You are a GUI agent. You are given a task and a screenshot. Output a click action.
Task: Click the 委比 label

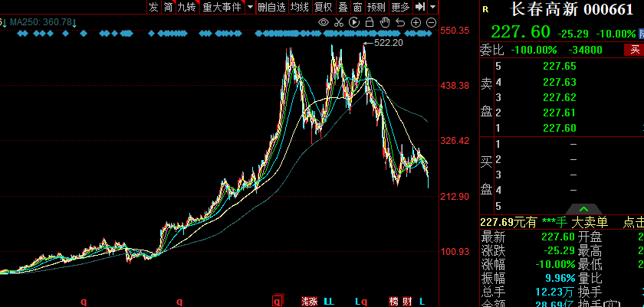(492, 50)
